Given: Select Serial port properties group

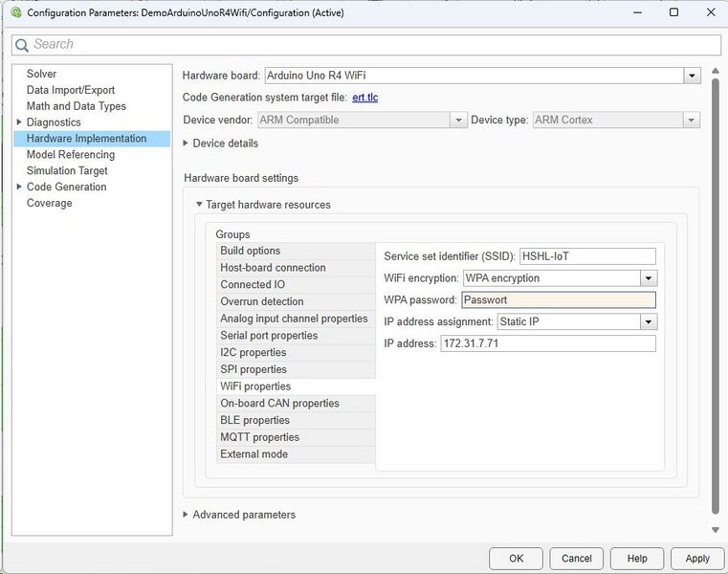Looking at the screenshot, I should [x=296, y=336].
